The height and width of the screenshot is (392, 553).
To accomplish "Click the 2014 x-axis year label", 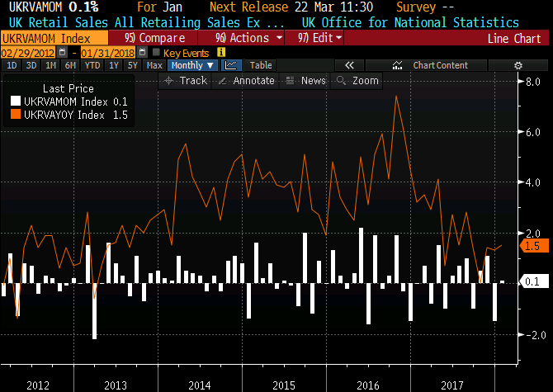I will pyautogui.click(x=199, y=385).
